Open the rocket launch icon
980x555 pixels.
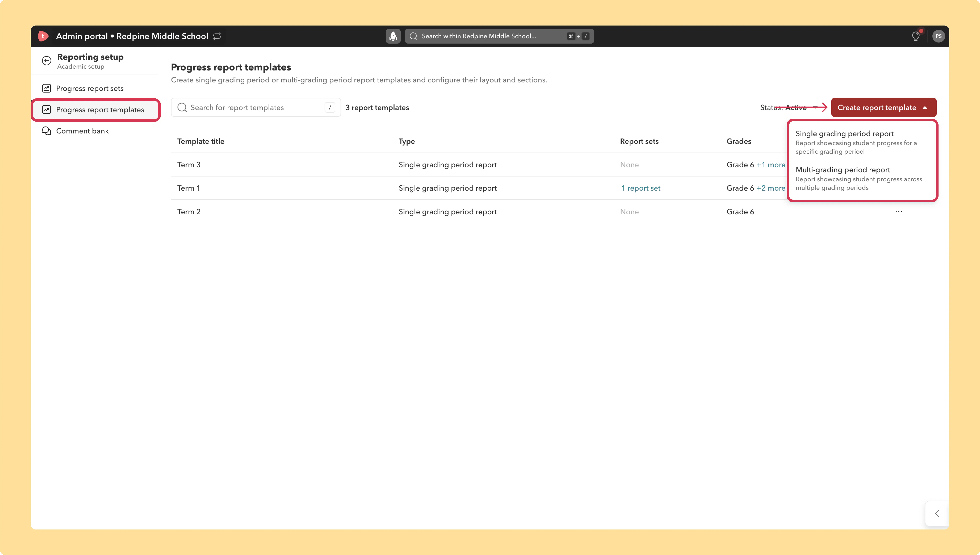coord(393,36)
